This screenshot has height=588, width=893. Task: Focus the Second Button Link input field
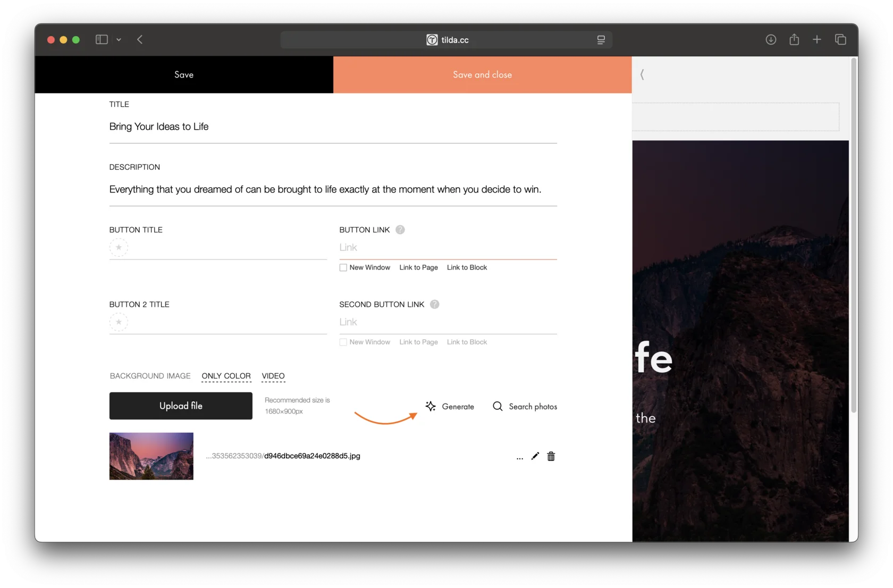click(x=448, y=322)
